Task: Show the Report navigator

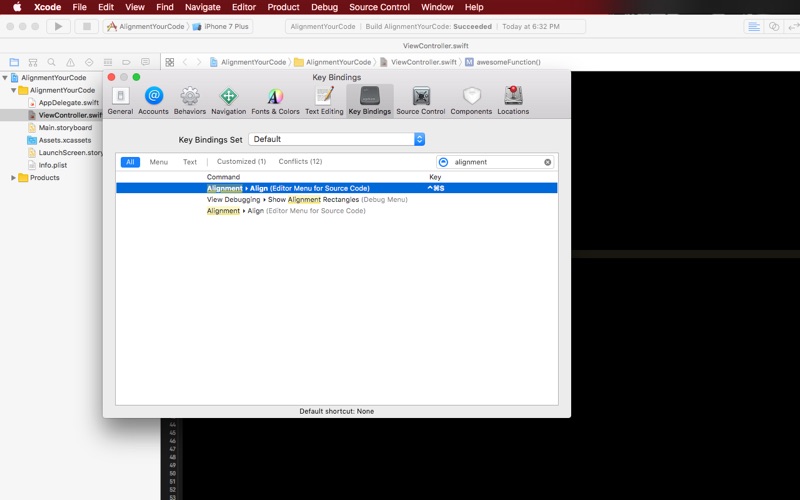Action: [x=145, y=62]
